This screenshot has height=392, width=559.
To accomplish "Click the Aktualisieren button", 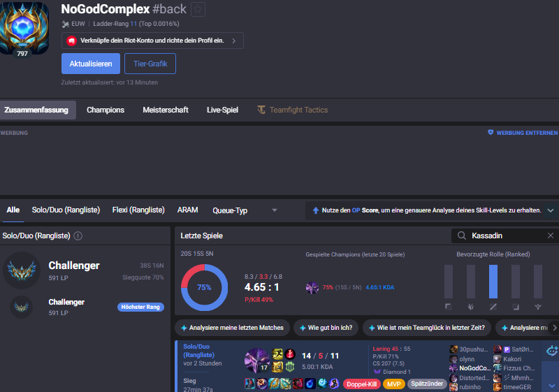I will (91, 64).
